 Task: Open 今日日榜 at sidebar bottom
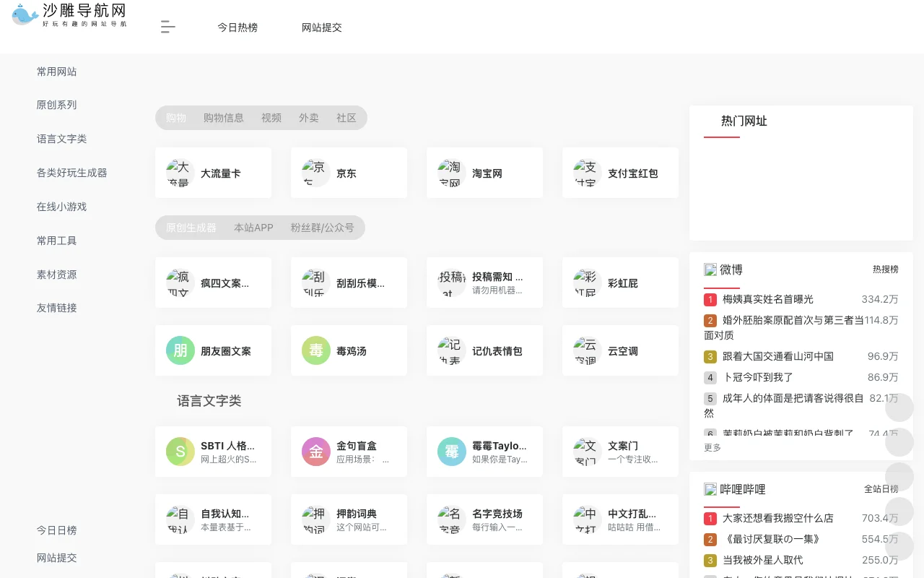tap(57, 530)
